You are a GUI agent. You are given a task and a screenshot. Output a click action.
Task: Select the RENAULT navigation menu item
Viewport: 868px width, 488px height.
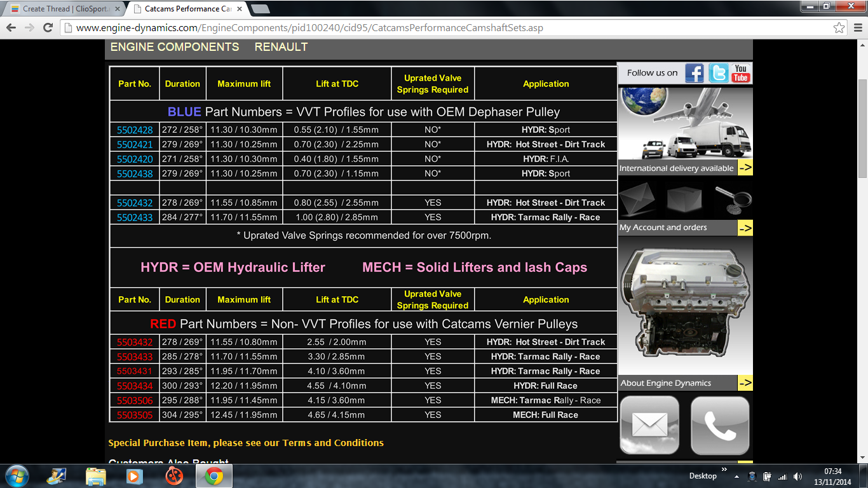click(x=281, y=47)
